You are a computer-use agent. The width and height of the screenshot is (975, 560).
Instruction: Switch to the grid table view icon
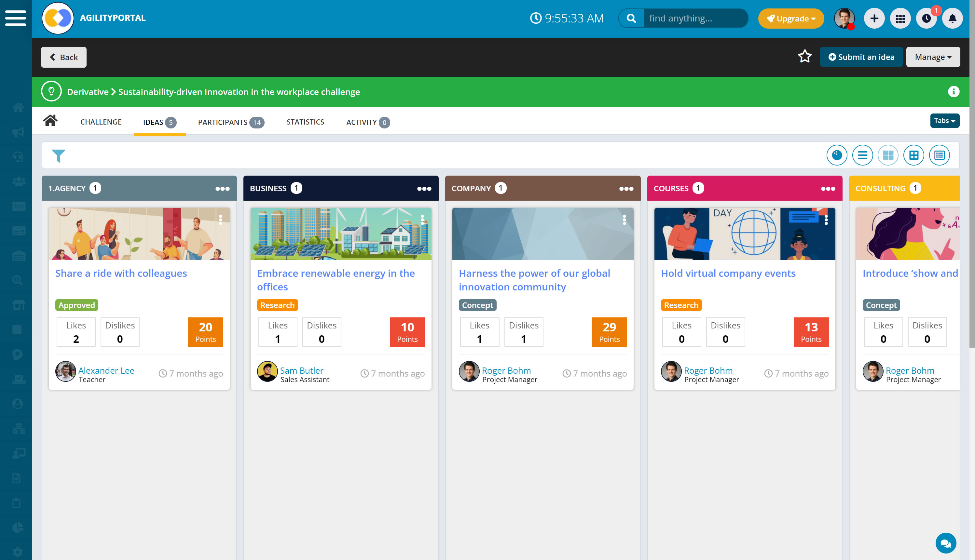[913, 155]
